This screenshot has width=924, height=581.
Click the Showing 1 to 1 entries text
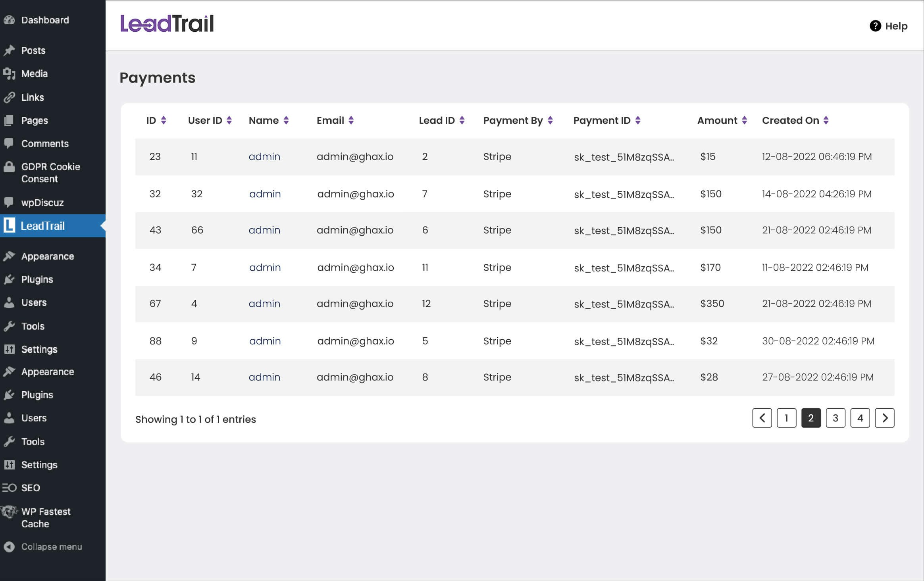(x=195, y=419)
